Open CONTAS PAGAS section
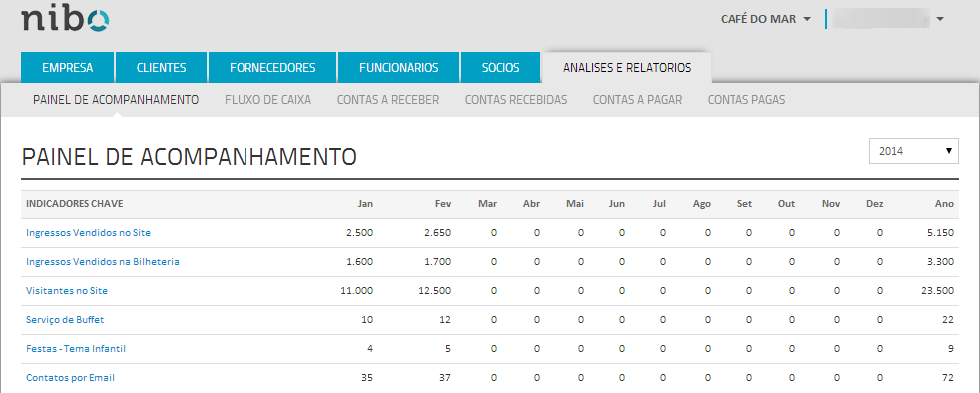This screenshot has width=980, height=393. point(746,100)
